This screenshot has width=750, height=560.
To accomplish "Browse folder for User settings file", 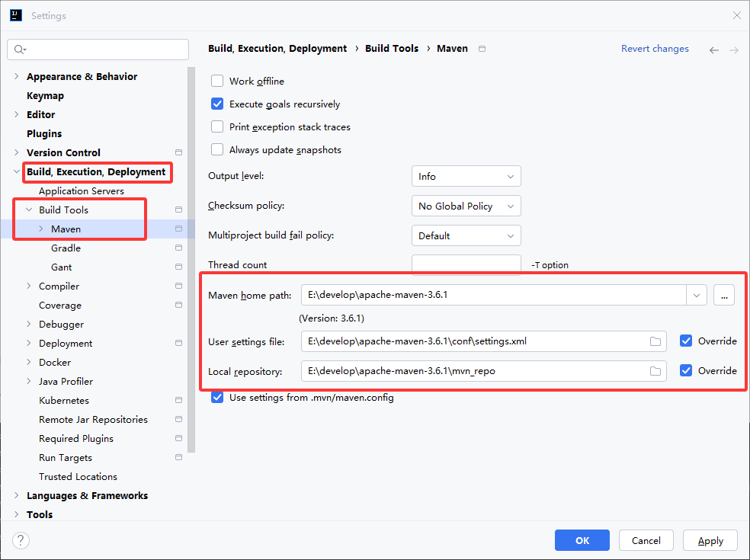I will point(655,341).
